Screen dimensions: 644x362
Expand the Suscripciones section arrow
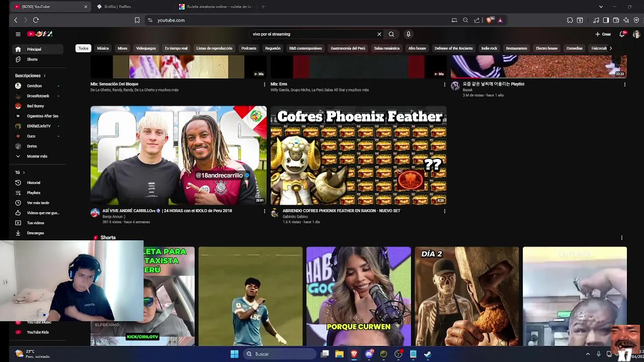[x=44, y=75]
